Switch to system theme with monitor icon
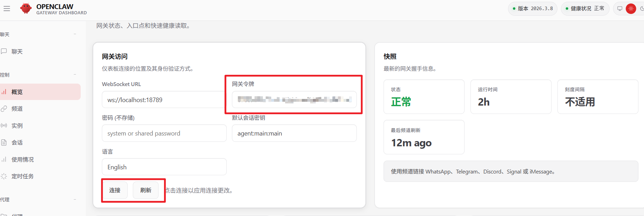The height and width of the screenshot is (216, 644). 620,9
